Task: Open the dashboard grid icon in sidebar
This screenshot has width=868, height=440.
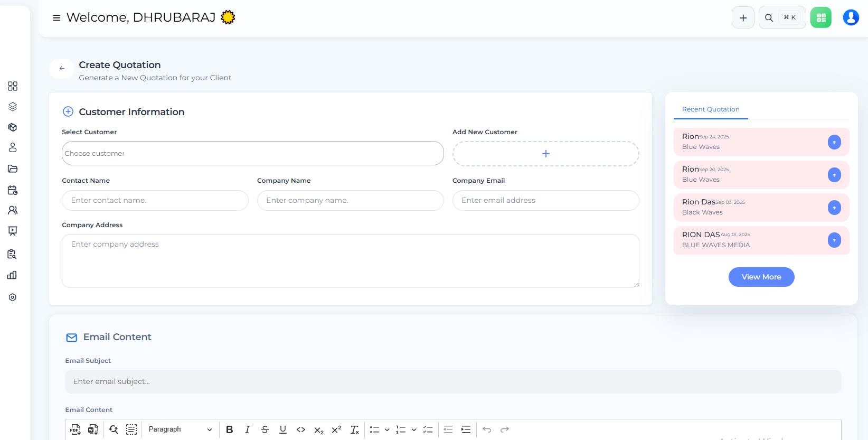Action: point(13,86)
